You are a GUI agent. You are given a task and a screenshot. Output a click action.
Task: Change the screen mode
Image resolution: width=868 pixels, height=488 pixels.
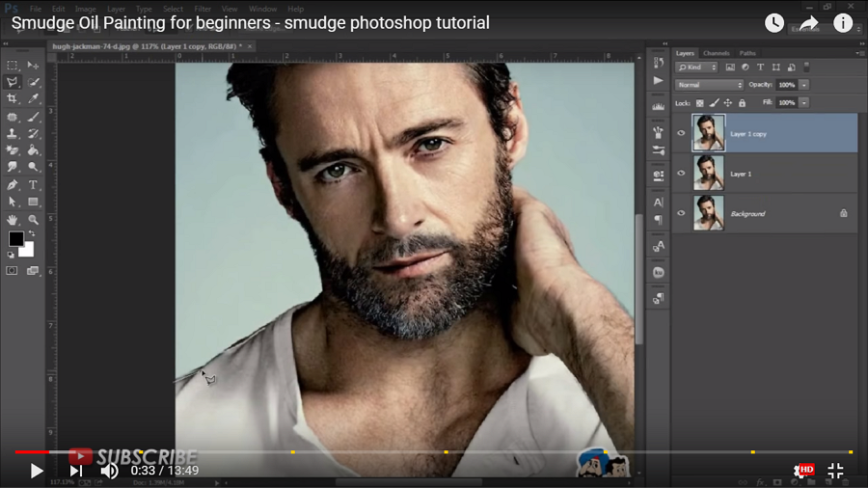coord(33,271)
